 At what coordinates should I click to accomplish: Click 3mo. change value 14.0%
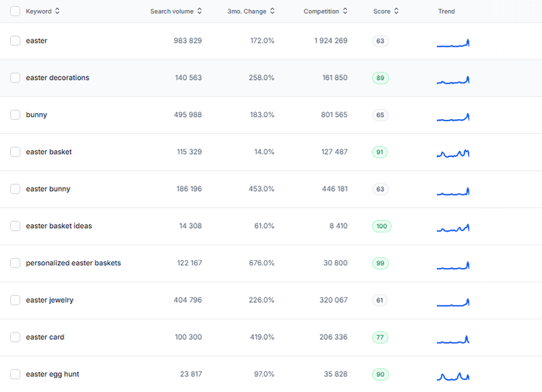(264, 152)
